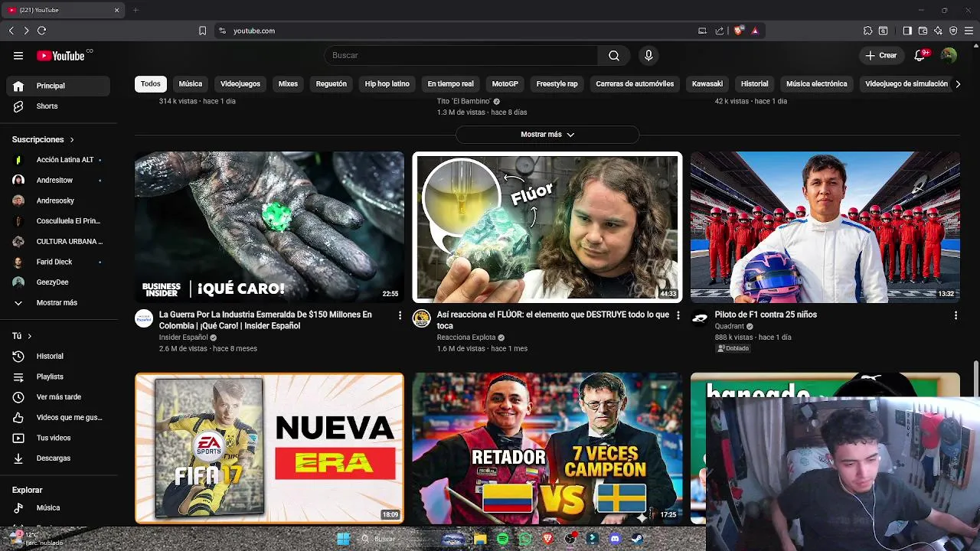Screen dimensions: 980x551
Task: Open a new browser tab
Action: click(x=136, y=10)
